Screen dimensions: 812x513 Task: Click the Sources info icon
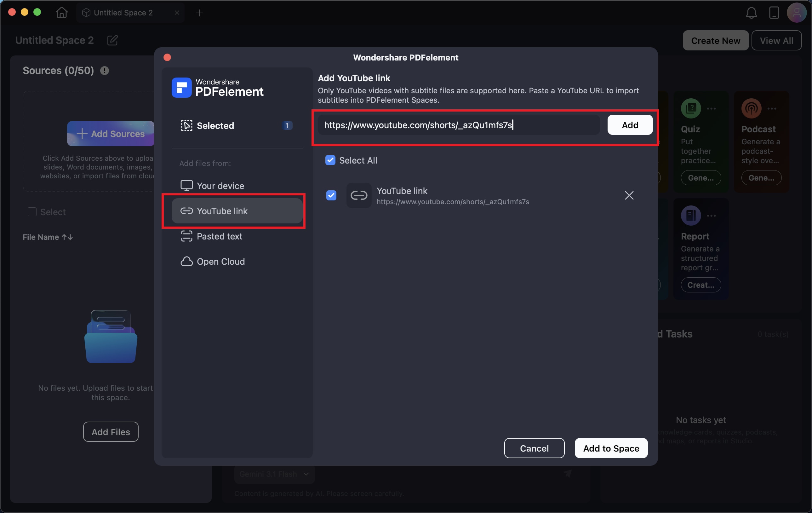pyautogui.click(x=105, y=71)
